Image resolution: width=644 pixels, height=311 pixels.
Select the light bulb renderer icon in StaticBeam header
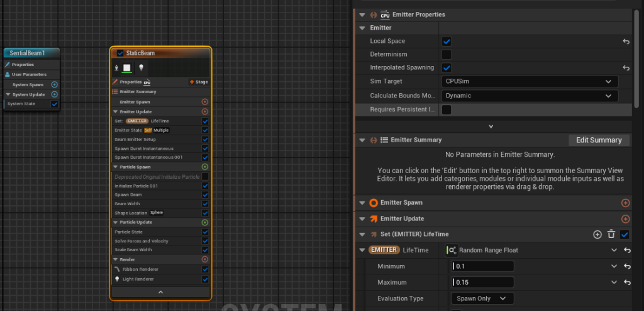tap(140, 67)
